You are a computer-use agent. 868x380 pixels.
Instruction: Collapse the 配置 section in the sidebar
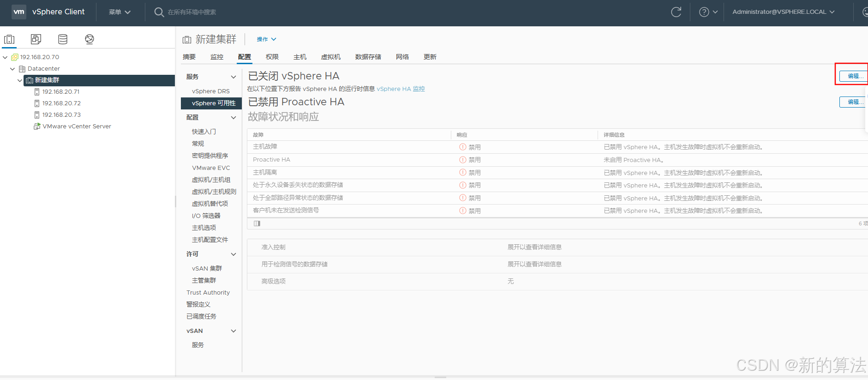(233, 118)
